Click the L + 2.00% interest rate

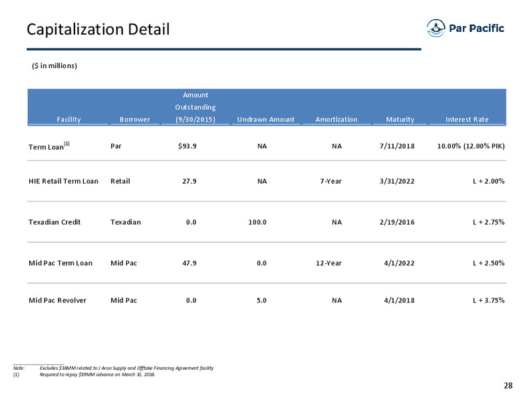(x=489, y=181)
